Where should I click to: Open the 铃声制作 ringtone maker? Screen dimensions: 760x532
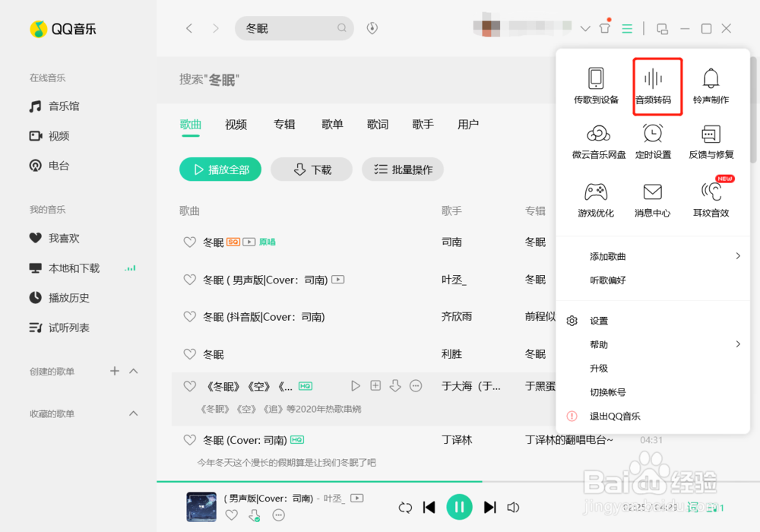point(711,85)
